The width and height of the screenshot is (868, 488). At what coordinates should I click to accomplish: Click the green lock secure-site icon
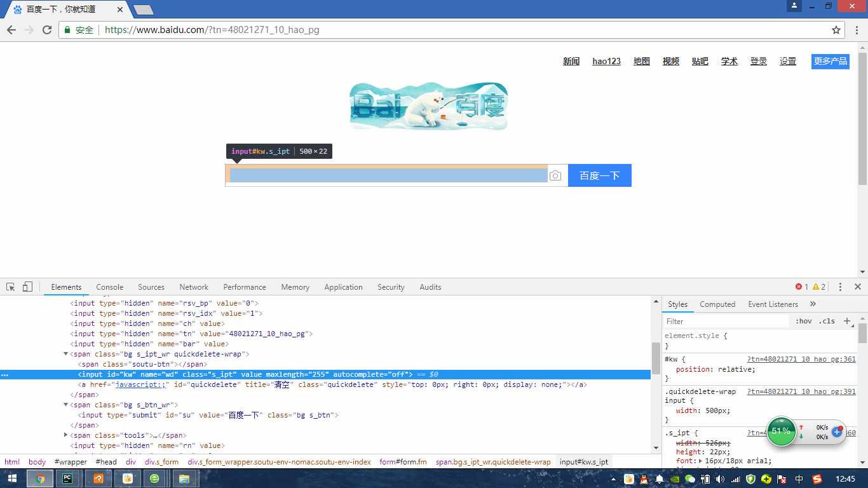coord(67,30)
